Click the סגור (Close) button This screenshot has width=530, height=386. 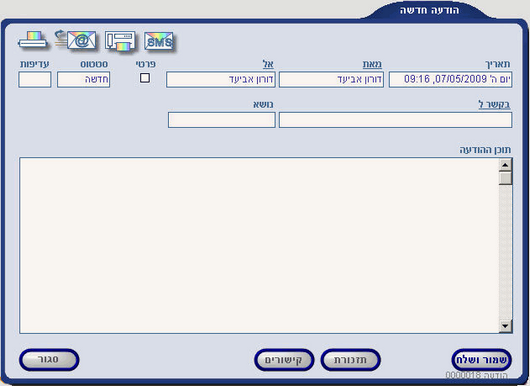49,360
